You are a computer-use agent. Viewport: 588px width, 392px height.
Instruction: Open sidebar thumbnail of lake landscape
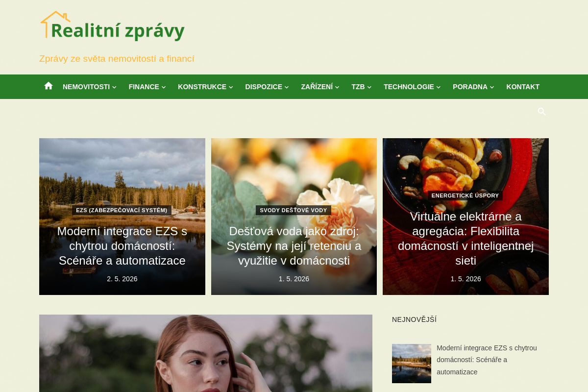click(412, 364)
